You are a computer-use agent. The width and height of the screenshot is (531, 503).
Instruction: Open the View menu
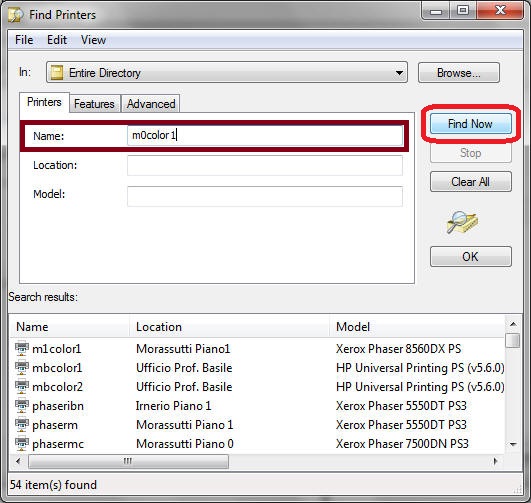pos(93,40)
